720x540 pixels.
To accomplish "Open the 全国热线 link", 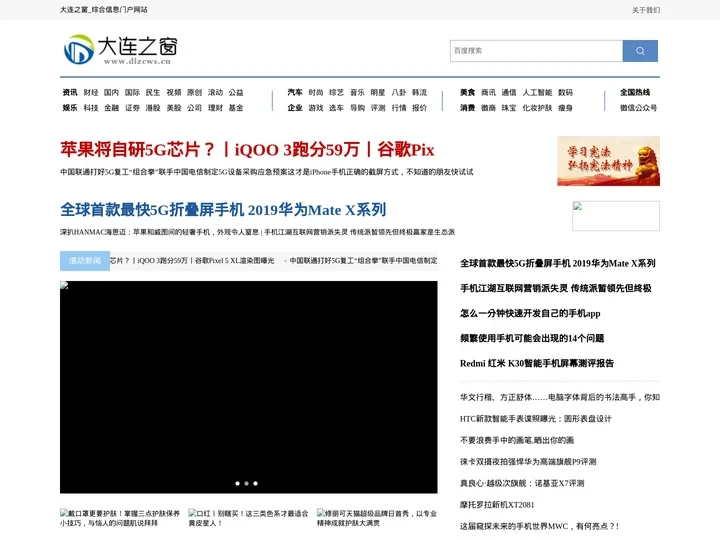I will point(635,92).
